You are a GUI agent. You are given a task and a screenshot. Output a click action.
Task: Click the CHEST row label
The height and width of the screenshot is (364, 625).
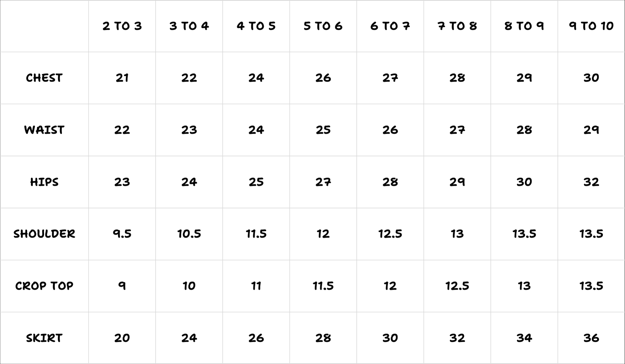pyautogui.click(x=44, y=78)
